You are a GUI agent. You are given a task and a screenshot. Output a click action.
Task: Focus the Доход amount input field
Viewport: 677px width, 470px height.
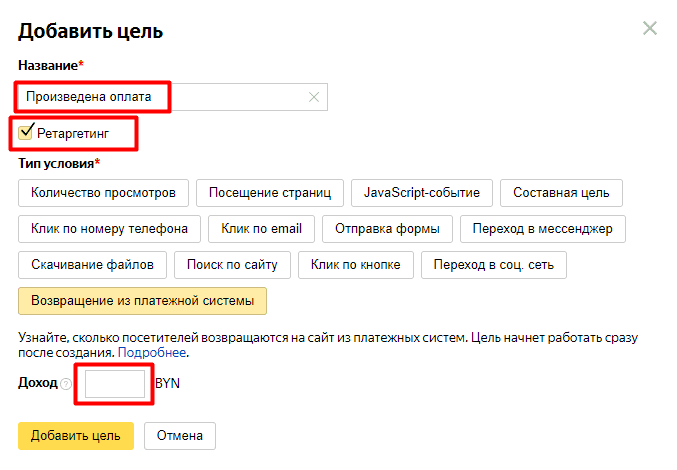click(115, 384)
